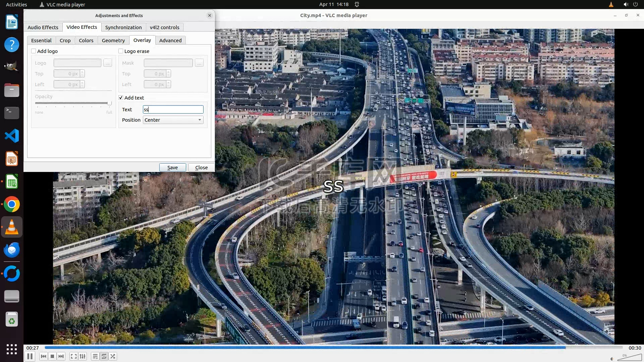Toggle the loop repeat mode

104,356
